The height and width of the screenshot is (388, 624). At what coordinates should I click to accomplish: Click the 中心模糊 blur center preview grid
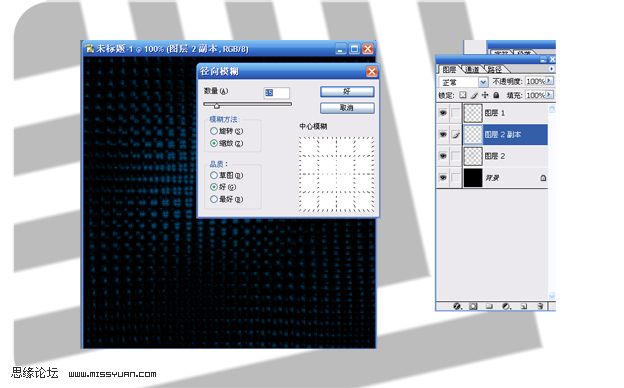point(337,174)
